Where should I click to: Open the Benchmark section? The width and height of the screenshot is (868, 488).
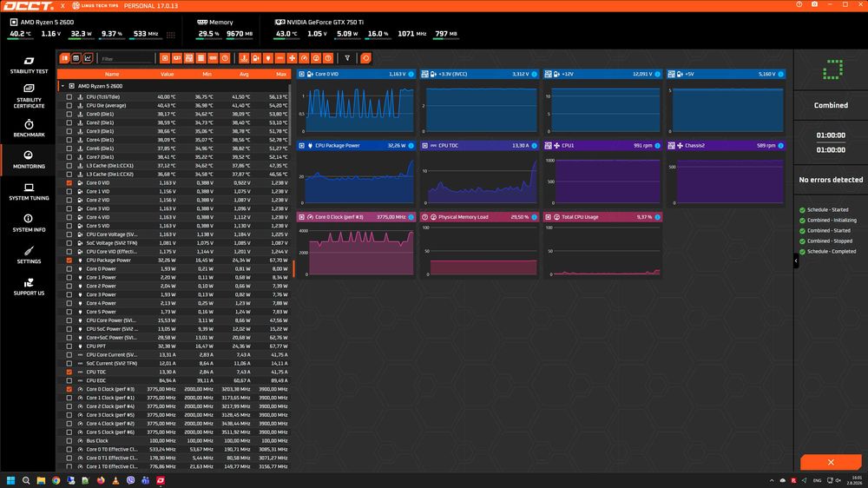[x=29, y=128]
